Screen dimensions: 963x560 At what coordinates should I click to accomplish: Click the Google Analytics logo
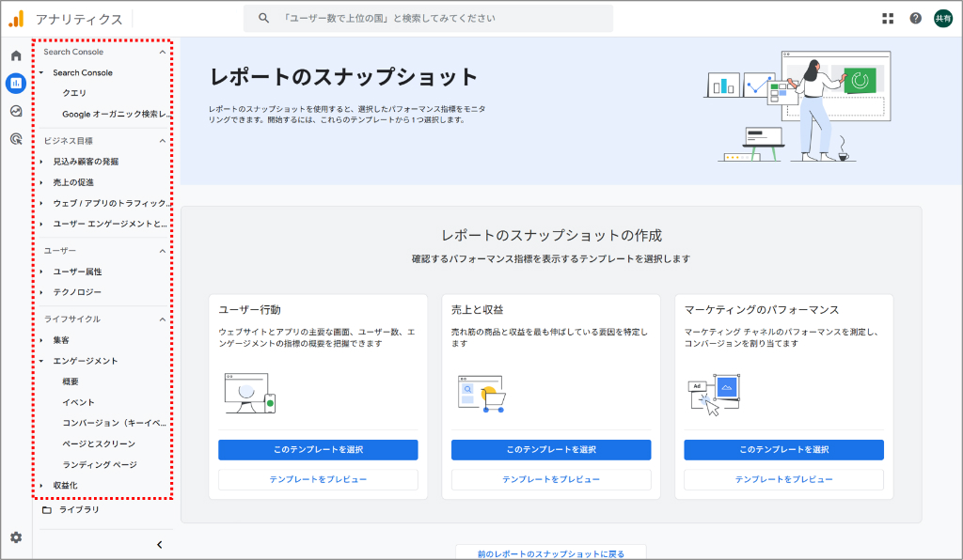[18, 17]
